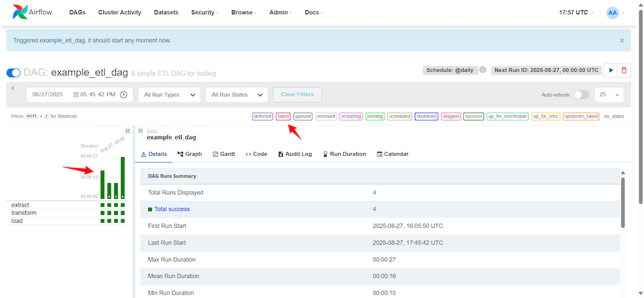The width and height of the screenshot is (644, 298).
Task: Go to the DAGs page
Action: click(x=77, y=12)
